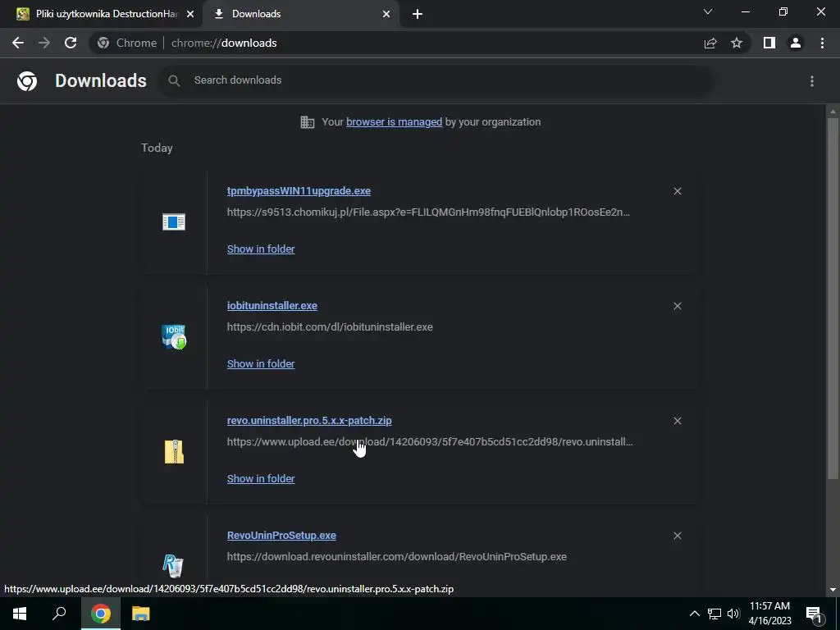Open iobituninstaller.exe file link

pos(272,305)
